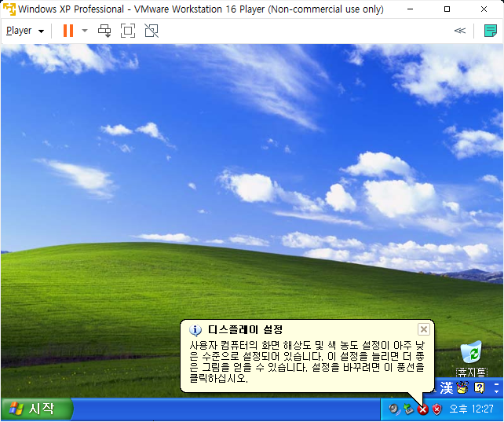Open the Player menu dropdown
The image size is (504, 422).
coord(25,31)
